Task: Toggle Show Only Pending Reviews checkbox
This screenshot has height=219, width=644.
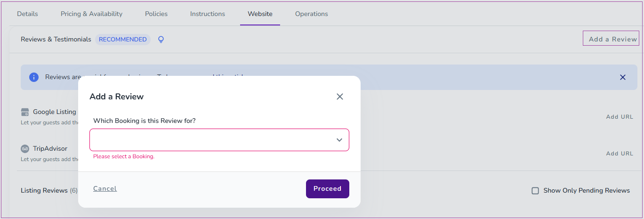Action: (535, 191)
